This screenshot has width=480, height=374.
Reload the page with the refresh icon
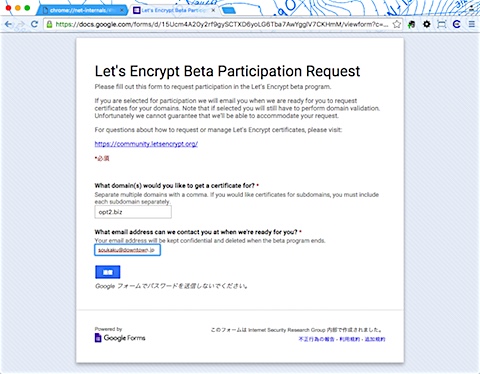34,24
